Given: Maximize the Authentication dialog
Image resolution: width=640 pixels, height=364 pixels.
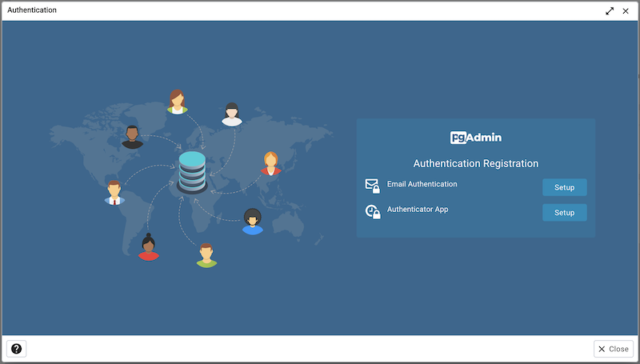Looking at the screenshot, I should coord(610,10).
